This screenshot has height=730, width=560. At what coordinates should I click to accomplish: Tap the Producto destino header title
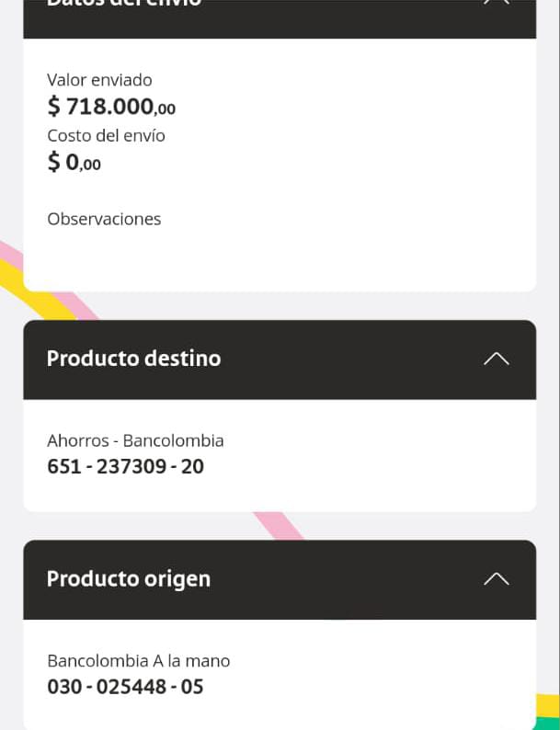point(133,359)
